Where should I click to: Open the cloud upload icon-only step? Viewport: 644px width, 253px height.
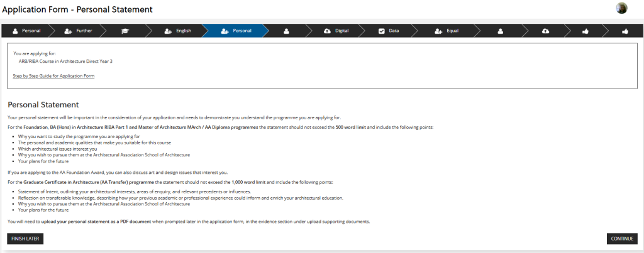coord(545,31)
